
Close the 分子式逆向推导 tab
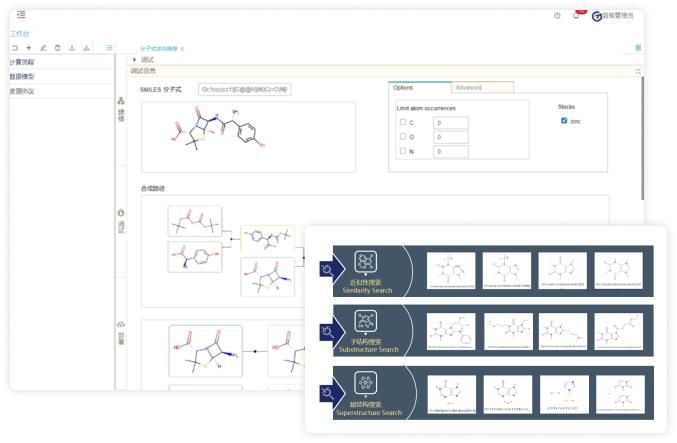(182, 48)
